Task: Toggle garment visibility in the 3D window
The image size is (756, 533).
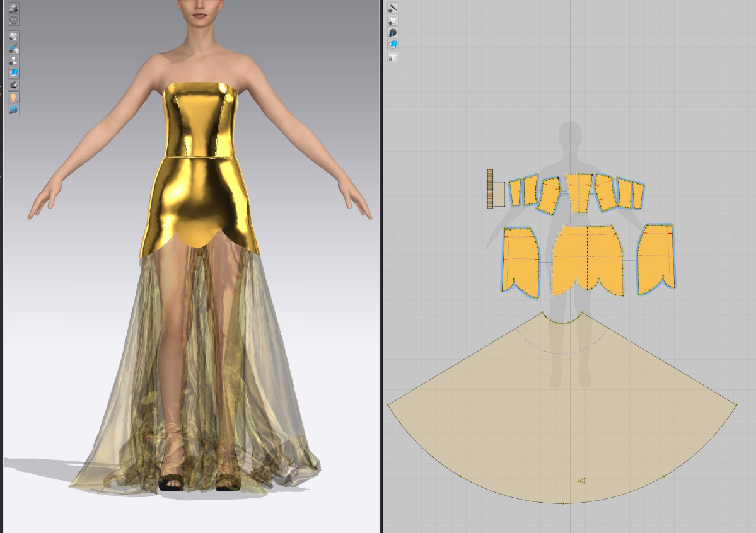Action: [13, 36]
